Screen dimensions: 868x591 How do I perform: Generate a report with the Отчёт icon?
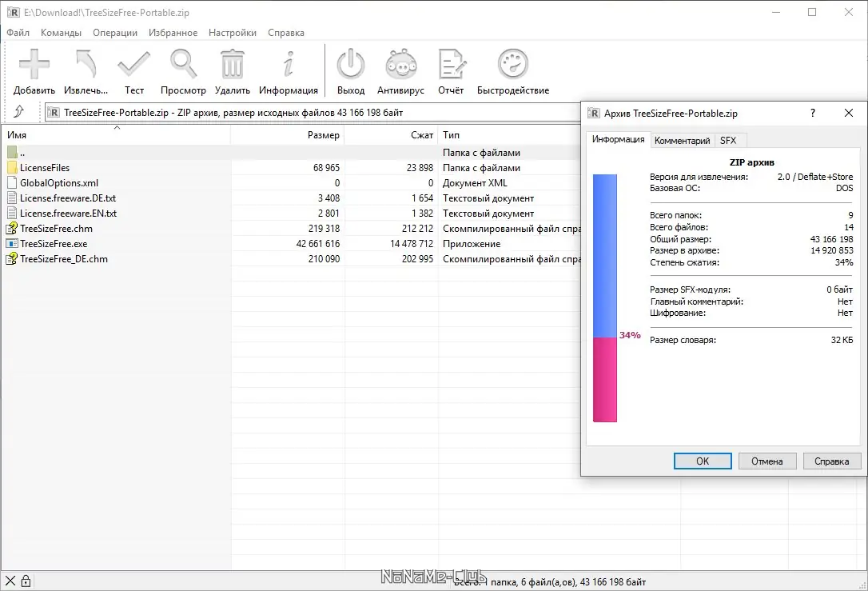451,64
